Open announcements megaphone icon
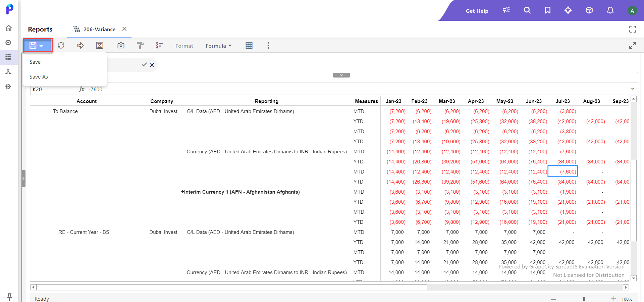 coord(506,10)
